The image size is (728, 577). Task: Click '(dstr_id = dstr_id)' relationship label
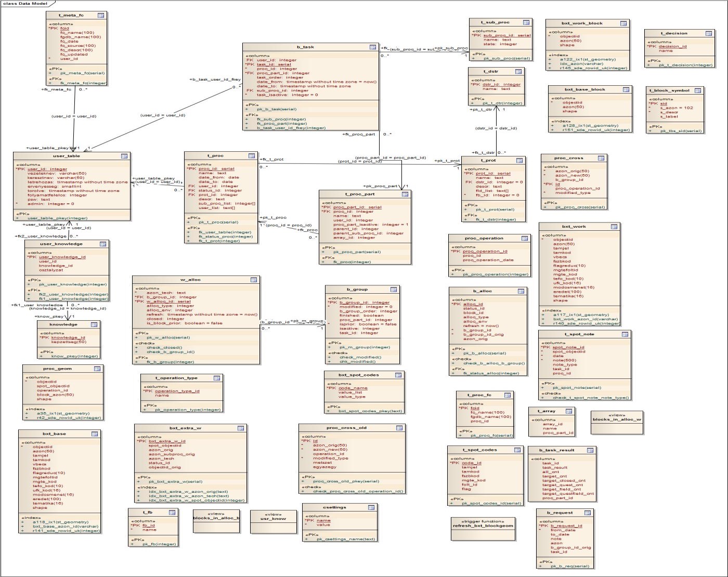[496, 128]
